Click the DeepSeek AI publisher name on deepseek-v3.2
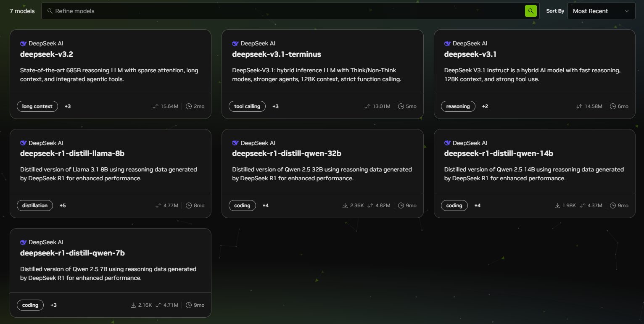This screenshot has height=324, width=644. (x=46, y=43)
